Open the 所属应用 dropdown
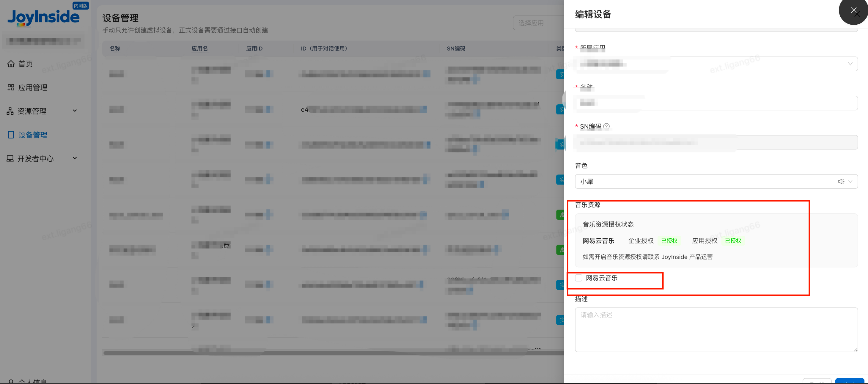Screen dimensions: 868x384 (x=716, y=64)
